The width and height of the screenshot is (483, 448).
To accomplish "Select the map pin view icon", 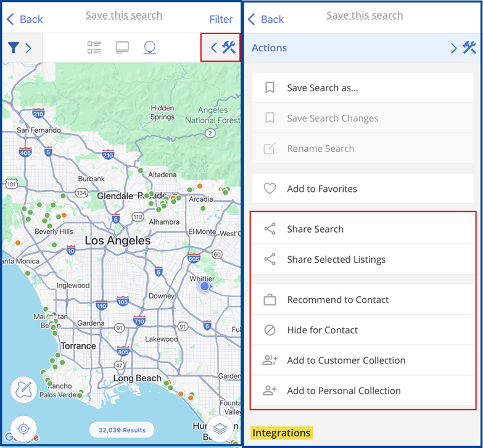I will 150,48.
